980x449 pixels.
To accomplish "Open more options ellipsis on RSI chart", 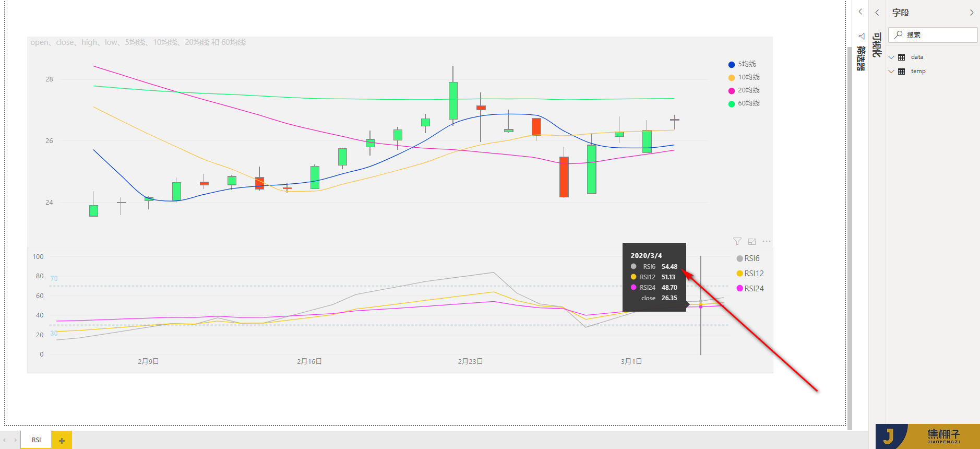I will point(767,241).
